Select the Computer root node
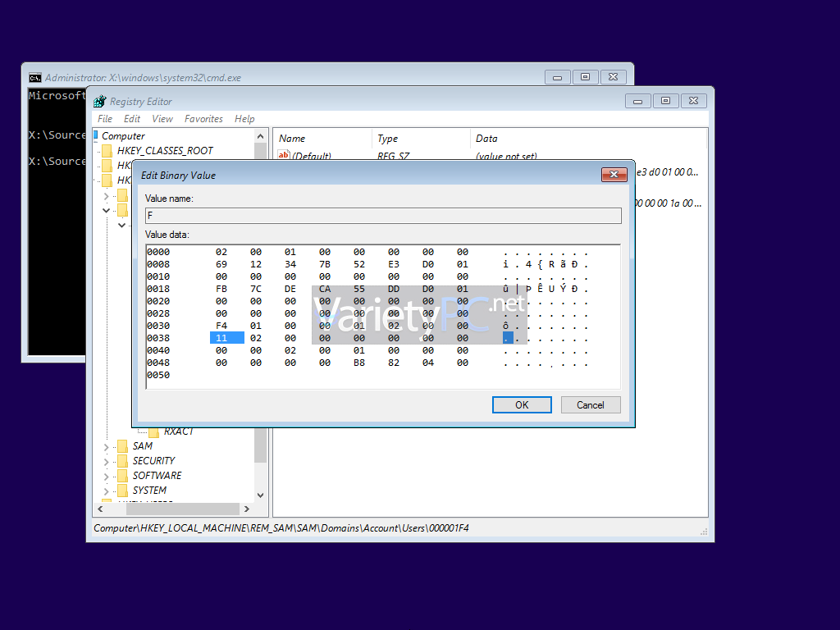Image resolution: width=840 pixels, height=630 pixels. (x=123, y=136)
